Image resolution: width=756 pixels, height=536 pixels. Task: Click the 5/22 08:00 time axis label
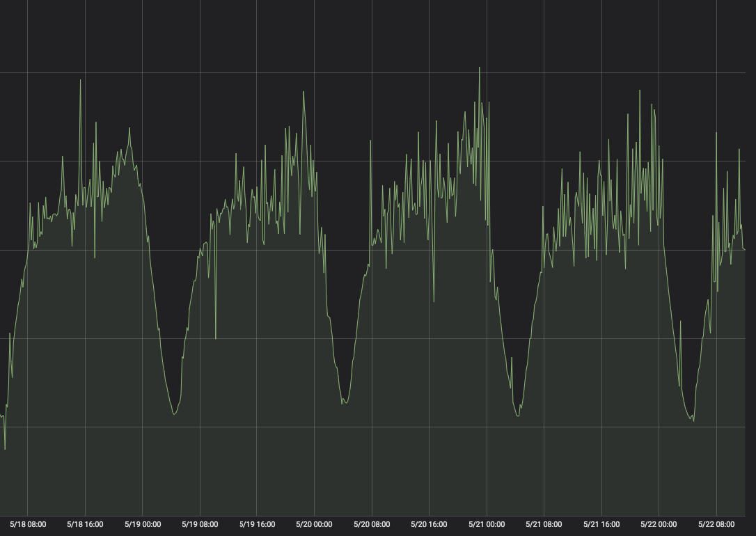click(716, 524)
